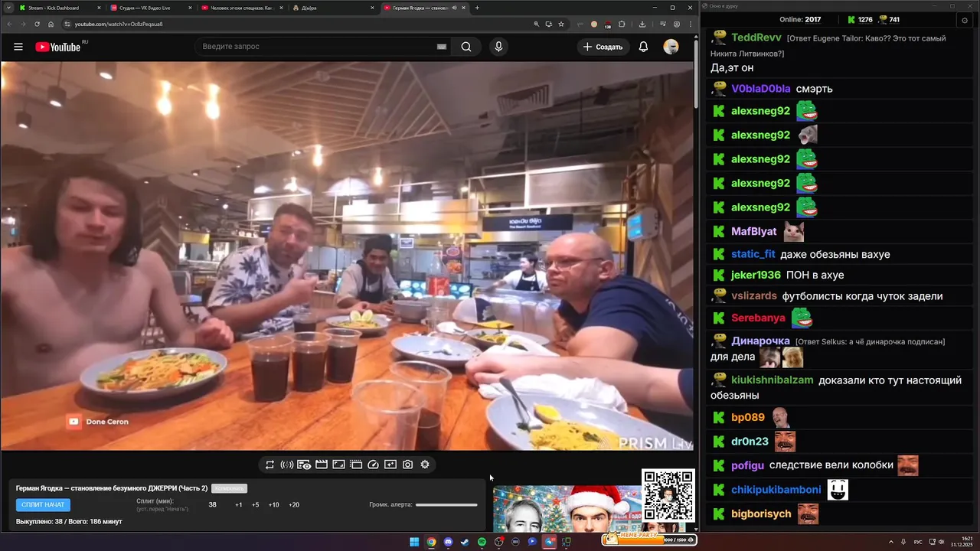Click username bigborisych in chat
The image size is (980, 551).
pyautogui.click(x=761, y=514)
